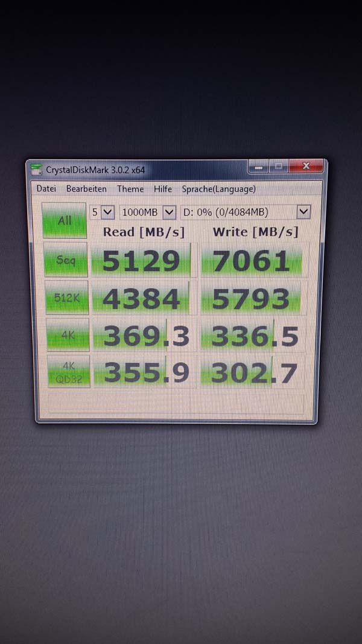362x644 pixels.
Task: Open the Datei menu
Action: pos(46,189)
